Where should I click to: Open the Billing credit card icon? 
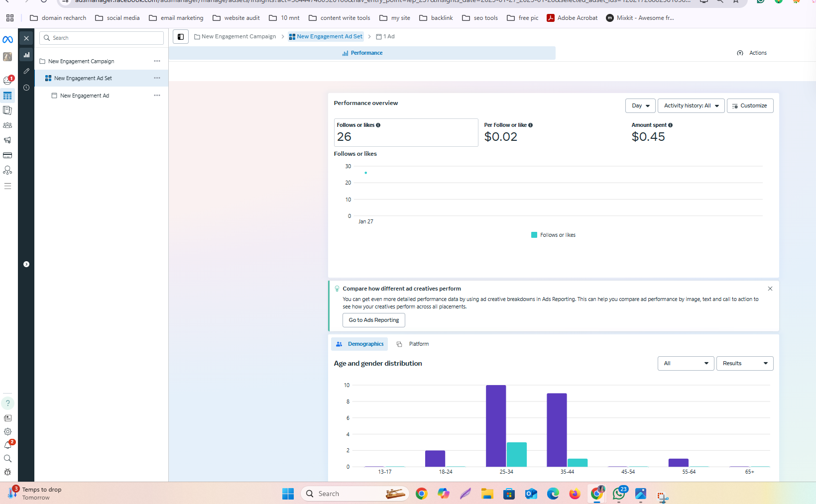(7, 155)
